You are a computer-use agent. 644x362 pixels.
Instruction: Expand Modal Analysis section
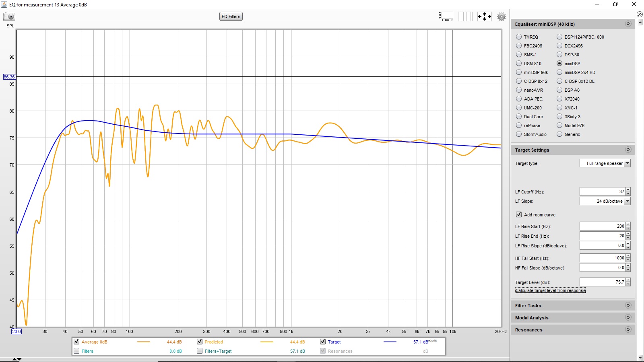(x=628, y=317)
